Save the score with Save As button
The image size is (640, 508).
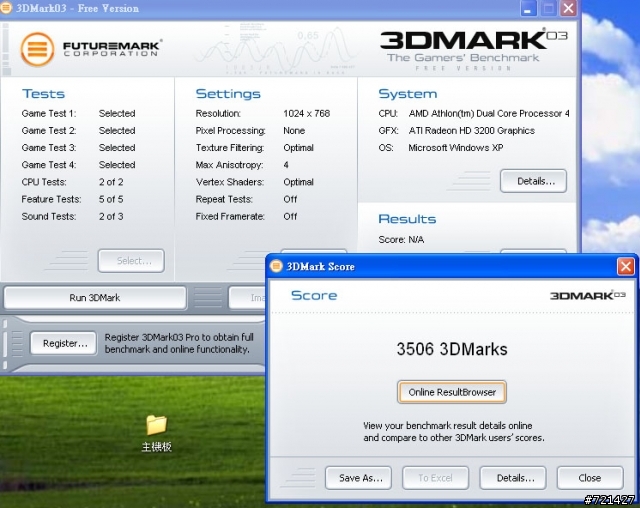[358, 478]
